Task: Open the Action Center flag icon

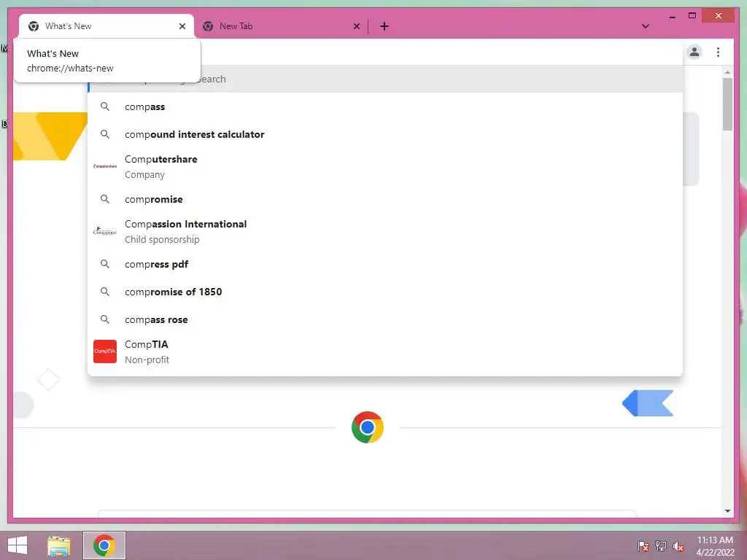Action: 643,546
